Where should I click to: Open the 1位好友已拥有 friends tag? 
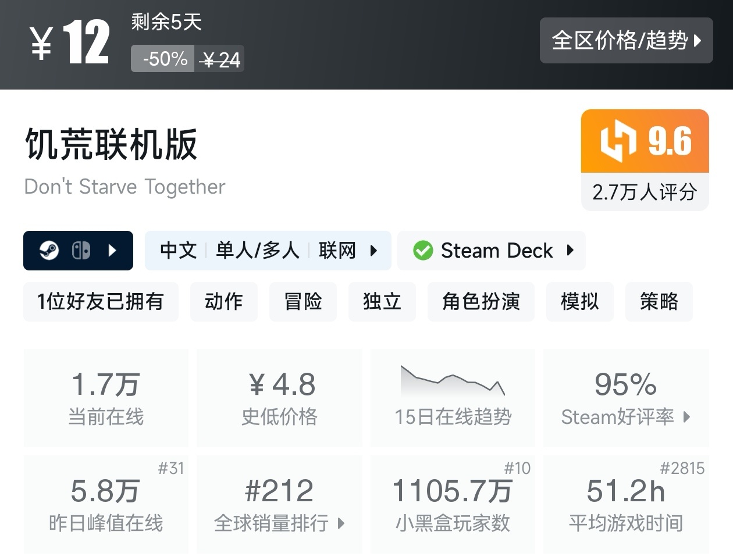[101, 301]
